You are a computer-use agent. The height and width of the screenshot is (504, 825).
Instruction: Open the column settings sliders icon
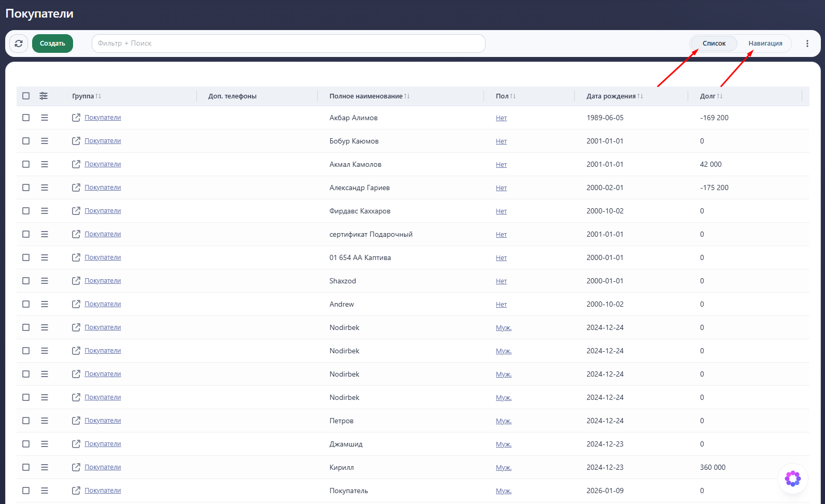tap(44, 96)
